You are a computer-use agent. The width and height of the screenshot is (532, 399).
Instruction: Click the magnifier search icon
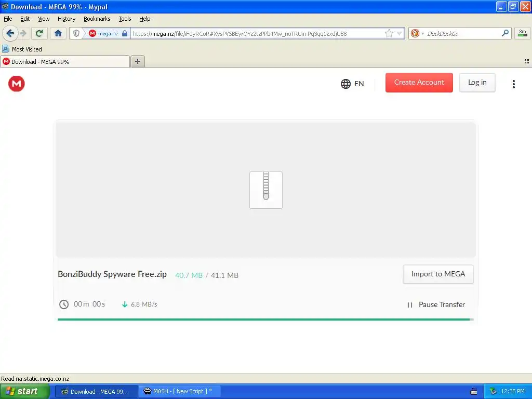505,33
